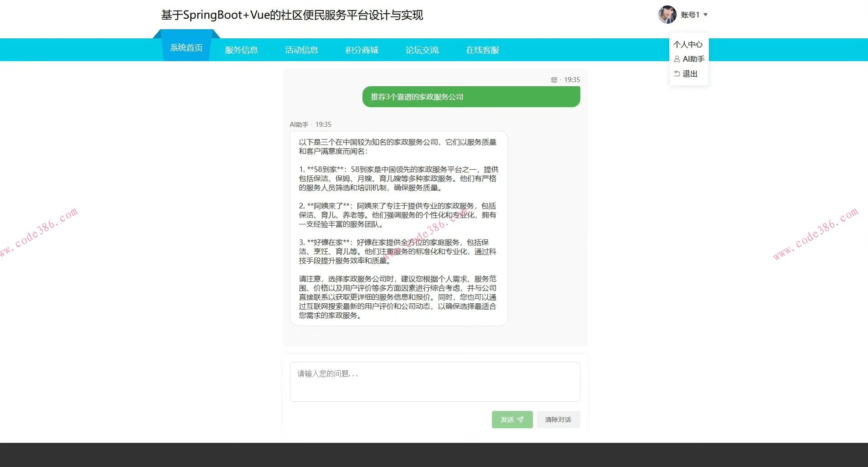Click the undo arrow icon beside 退出
This screenshot has width=868, height=467.
(677, 73)
